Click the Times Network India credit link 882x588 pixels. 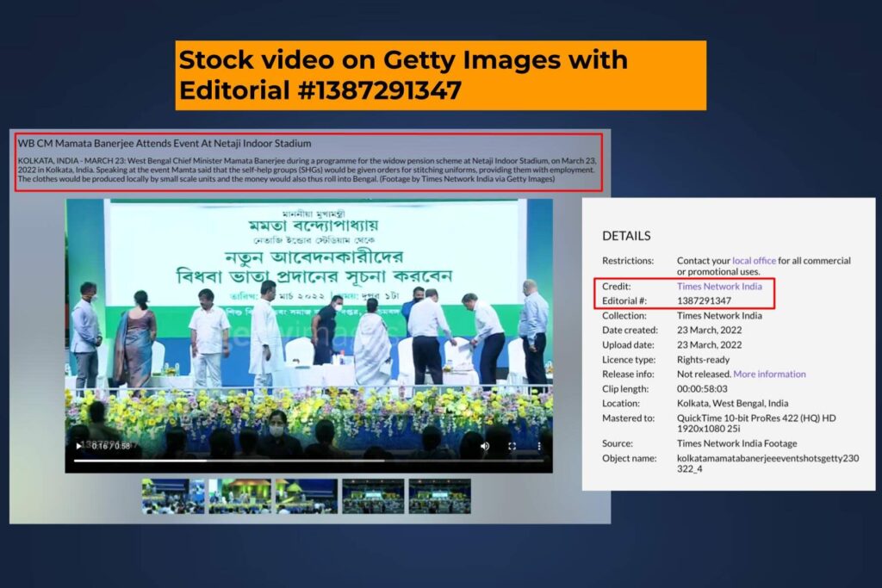[719, 286]
